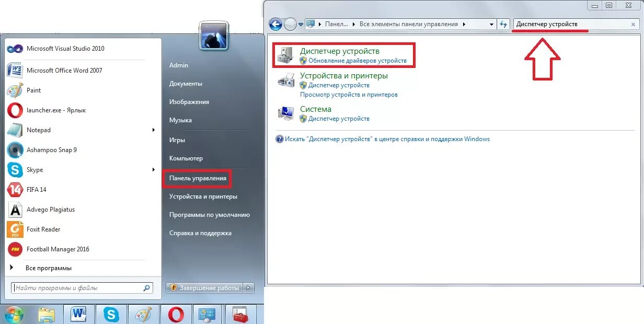Click Диспетчер устройств under Устройства и принтеры
The image size is (644, 324).
pyautogui.click(x=339, y=85)
